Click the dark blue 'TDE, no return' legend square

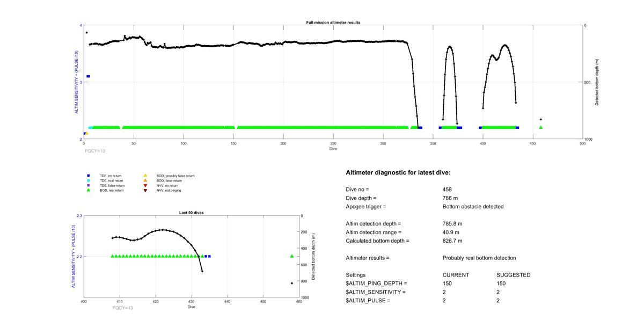click(x=88, y=176)
